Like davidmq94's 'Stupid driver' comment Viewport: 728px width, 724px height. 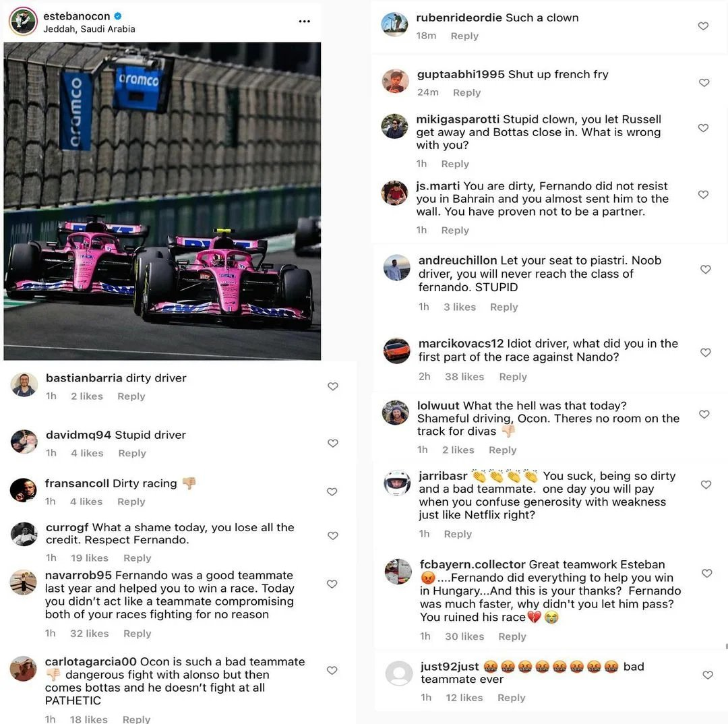click(333, 444)
